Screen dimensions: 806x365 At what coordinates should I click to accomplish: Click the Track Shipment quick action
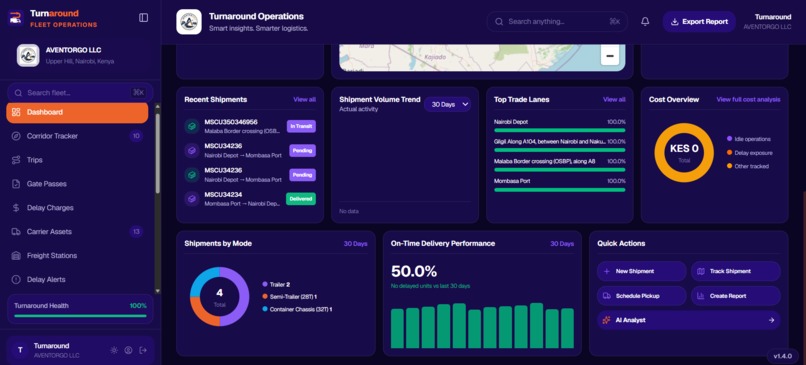point(736,271)
